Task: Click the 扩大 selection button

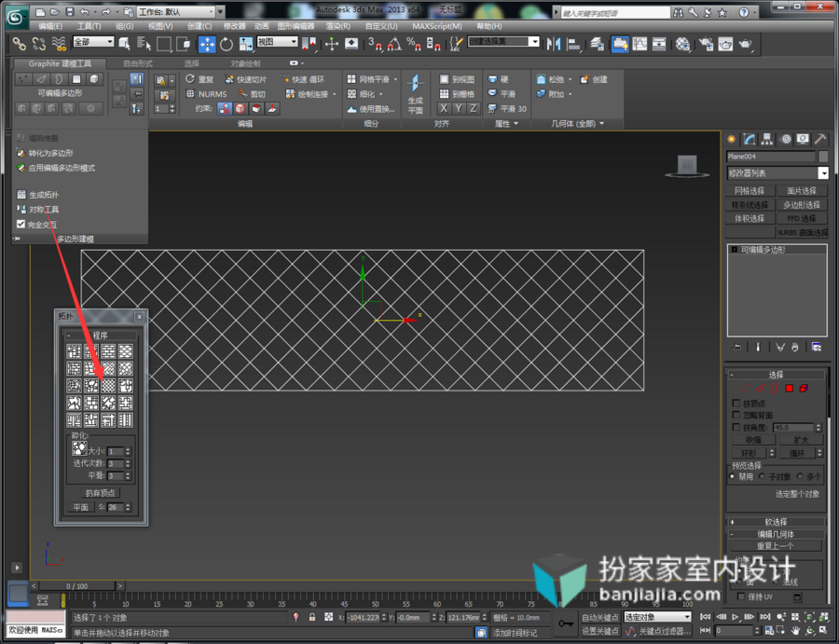Action: [x=801, y=440]
